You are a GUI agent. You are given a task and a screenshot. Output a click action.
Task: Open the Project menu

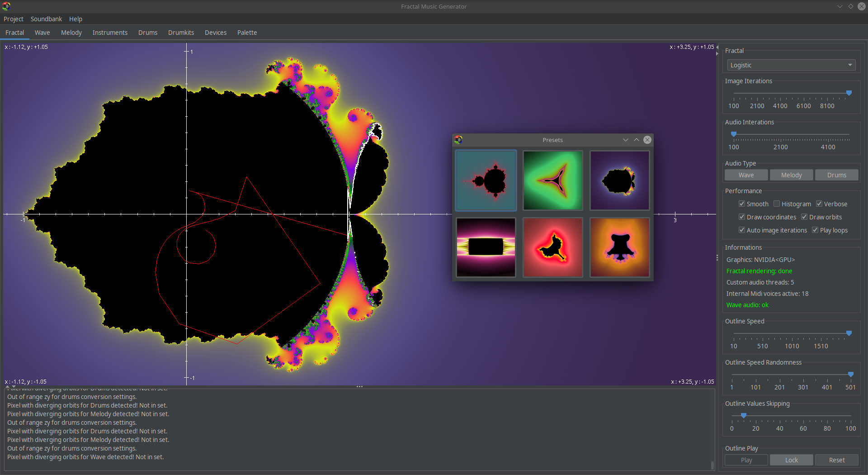[x=14, y=19]
